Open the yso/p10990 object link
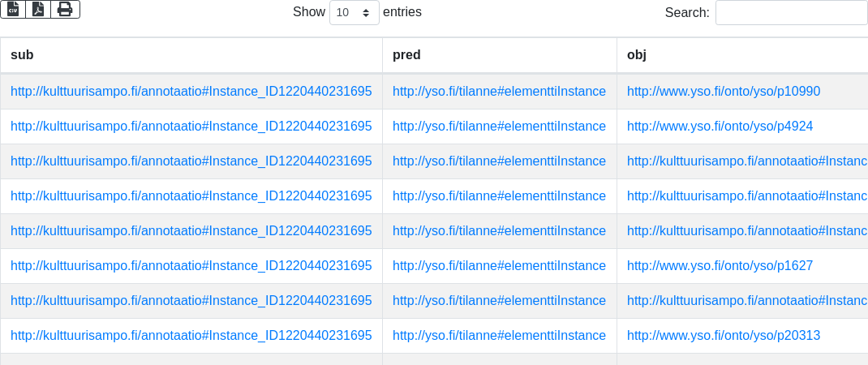This screenshot has height=365, width=868. 724,92
